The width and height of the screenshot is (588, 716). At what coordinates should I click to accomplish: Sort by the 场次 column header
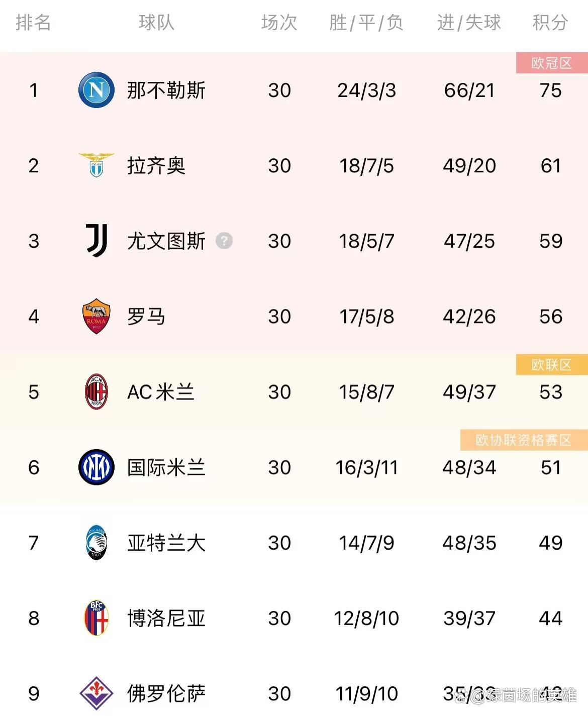point(278,23)
